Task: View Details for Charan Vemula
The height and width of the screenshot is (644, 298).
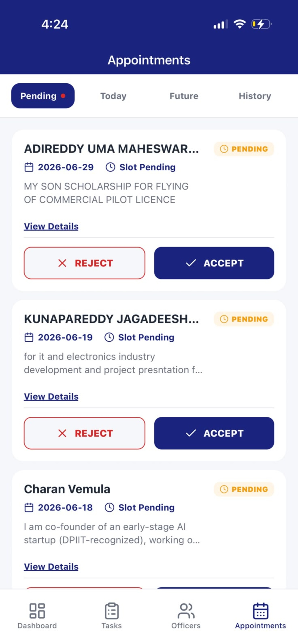Action: click(51, 567)
